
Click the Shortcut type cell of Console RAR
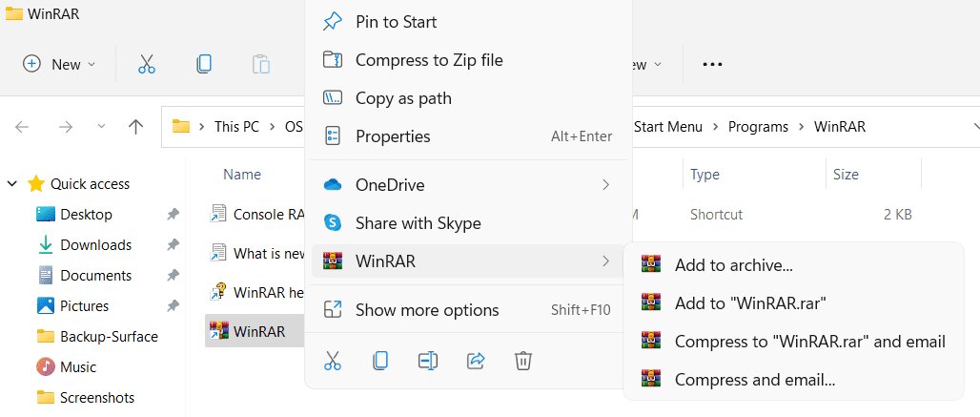tap(716, 215)
